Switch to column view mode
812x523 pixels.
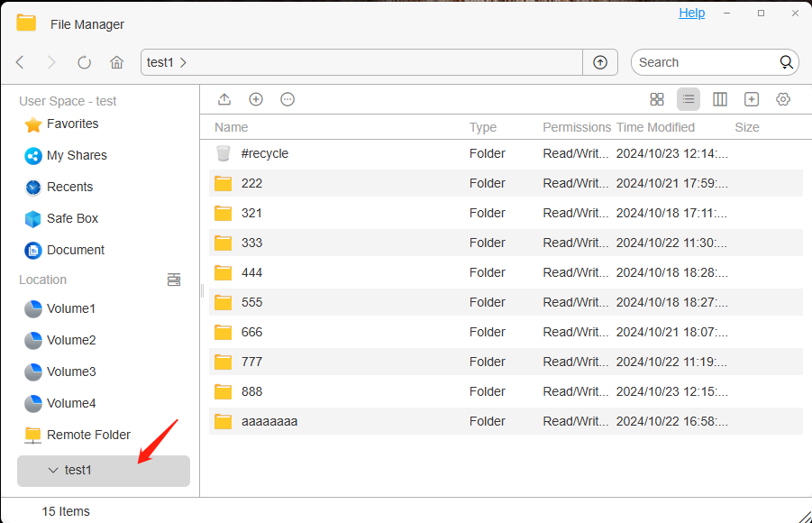(720, 99)
